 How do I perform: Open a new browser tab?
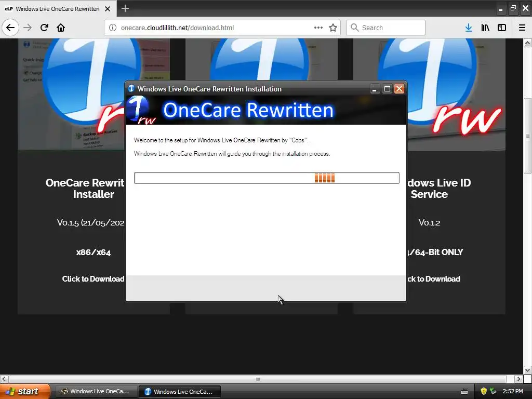click(125, 8)
